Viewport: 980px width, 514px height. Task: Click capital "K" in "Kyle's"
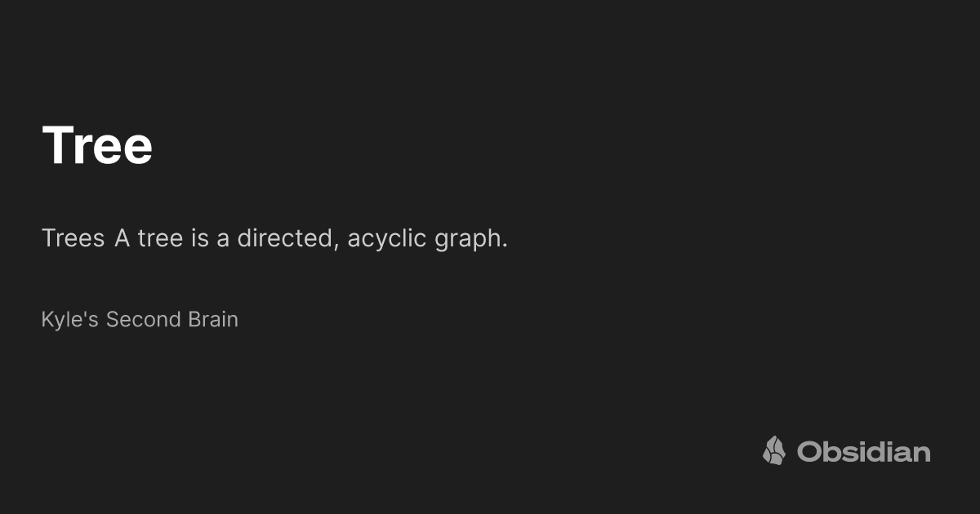47,319
